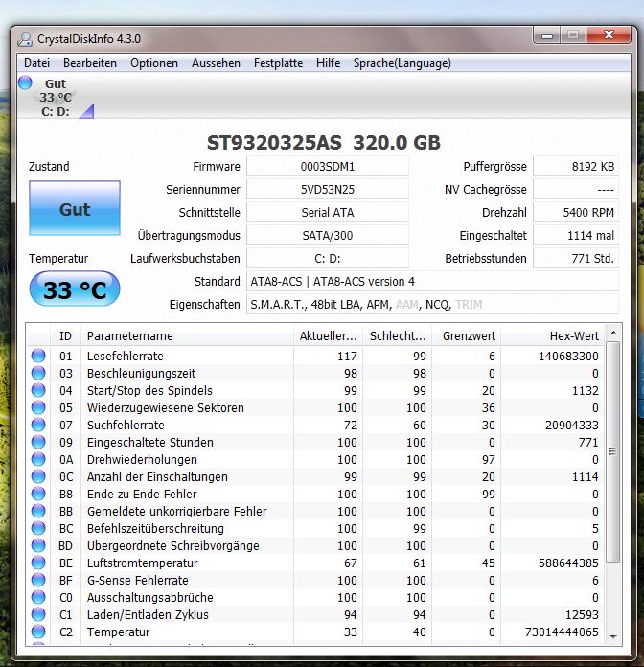Click the Eingeschaltet value 1114 mal
The height and width of the screenshot is (667, 644).
[x=576, y=235]
